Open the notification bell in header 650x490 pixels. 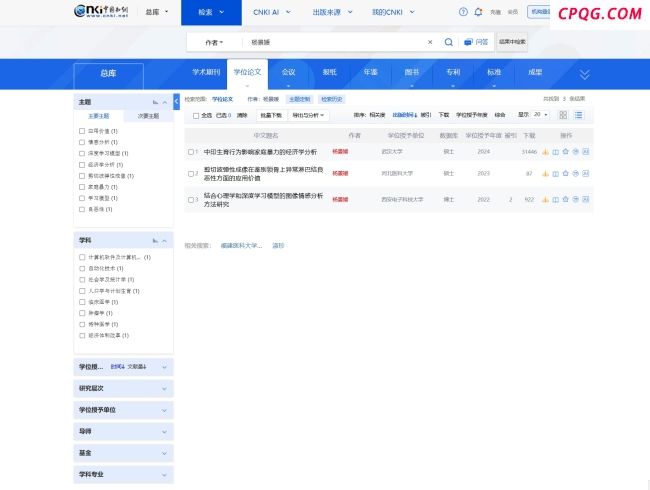[x=478, y=12]
